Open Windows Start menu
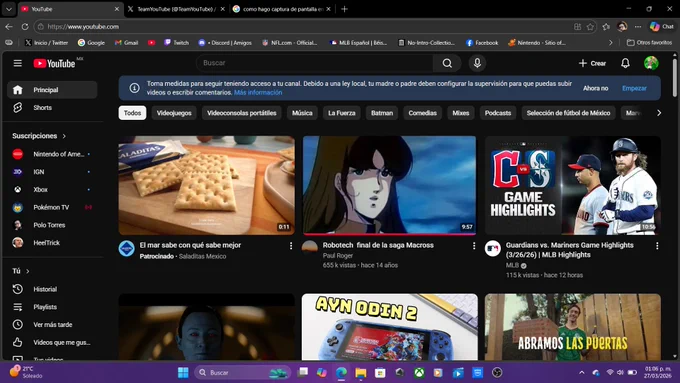Viewport: 680px width, 383px height. 183,372
